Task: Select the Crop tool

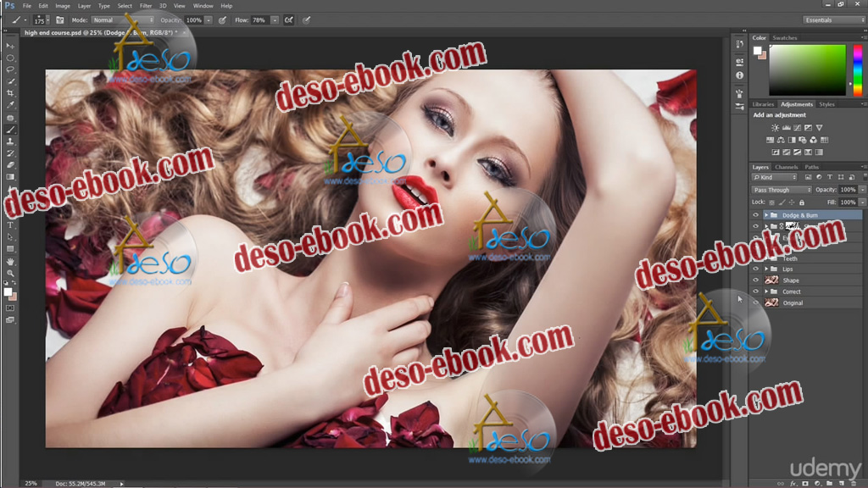Action: click(10, 93)
